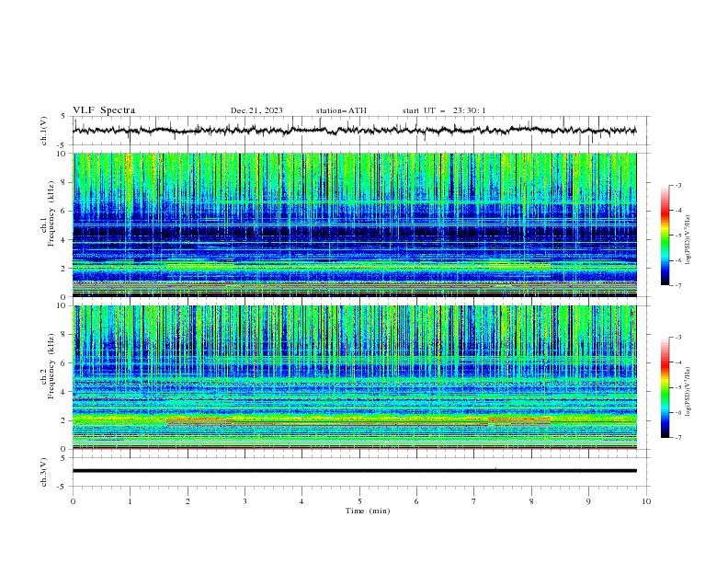This screenshot has width=728, height=563.
Task: Click the "ch.3(V)" axis label
Action: click(44, 472)
